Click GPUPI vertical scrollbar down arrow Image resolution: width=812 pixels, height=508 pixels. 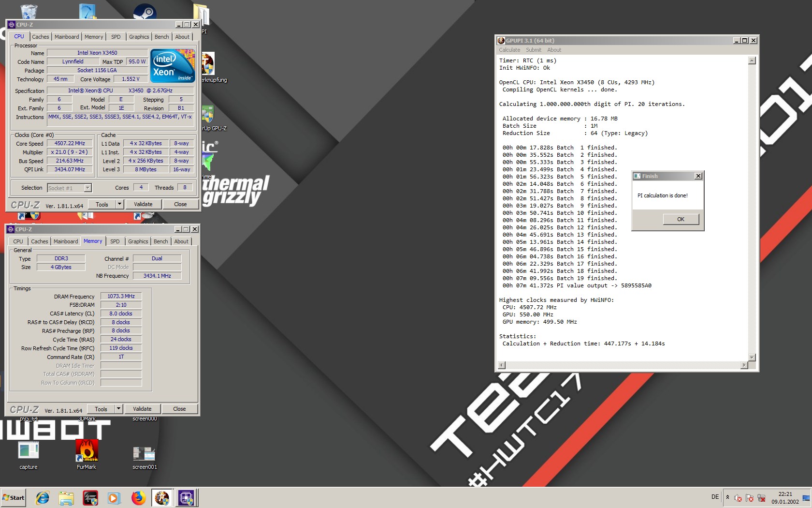752,358
